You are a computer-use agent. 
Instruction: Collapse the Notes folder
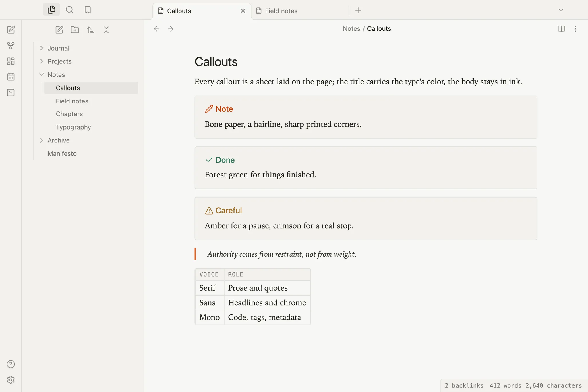click(42, 74)
